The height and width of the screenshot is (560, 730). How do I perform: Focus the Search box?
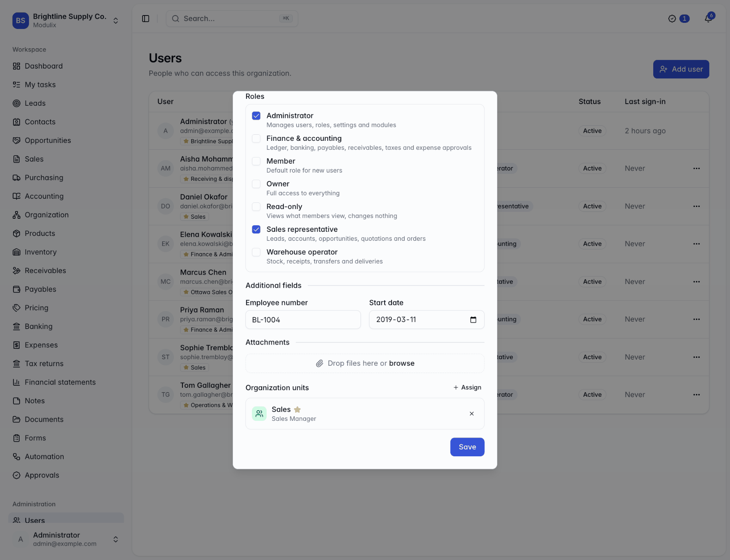tap(232, 19)
